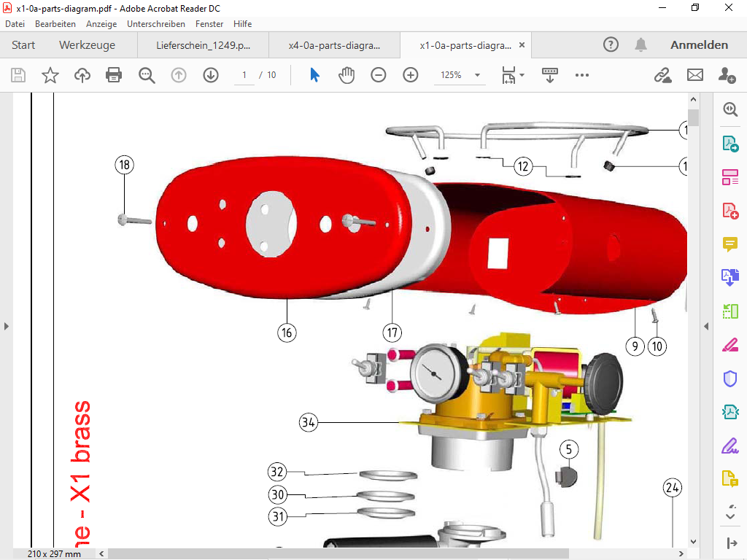
Task: Expand the left navigation pane arrow
Action: coord(7,326)
